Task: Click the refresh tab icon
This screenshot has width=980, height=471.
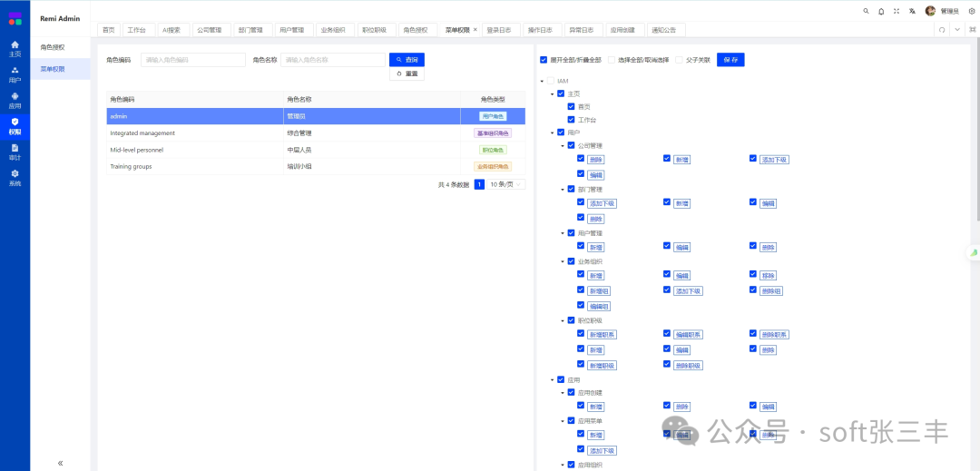Action: 942,30
